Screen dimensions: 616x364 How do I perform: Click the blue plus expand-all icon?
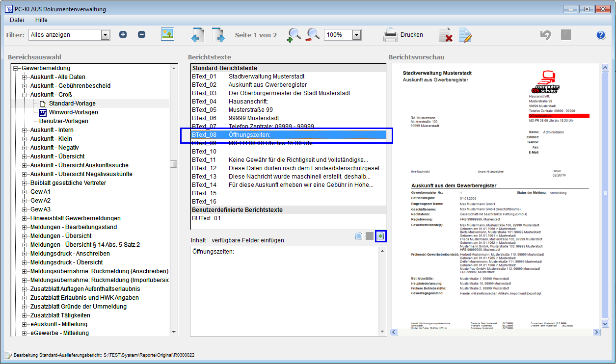click(123, 35)
